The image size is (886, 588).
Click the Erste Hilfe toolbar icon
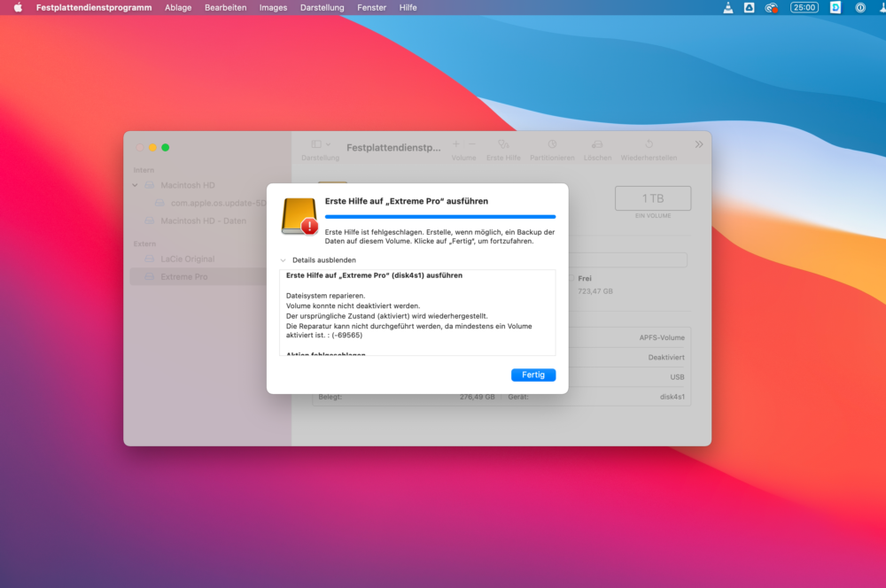coord(503,144)
